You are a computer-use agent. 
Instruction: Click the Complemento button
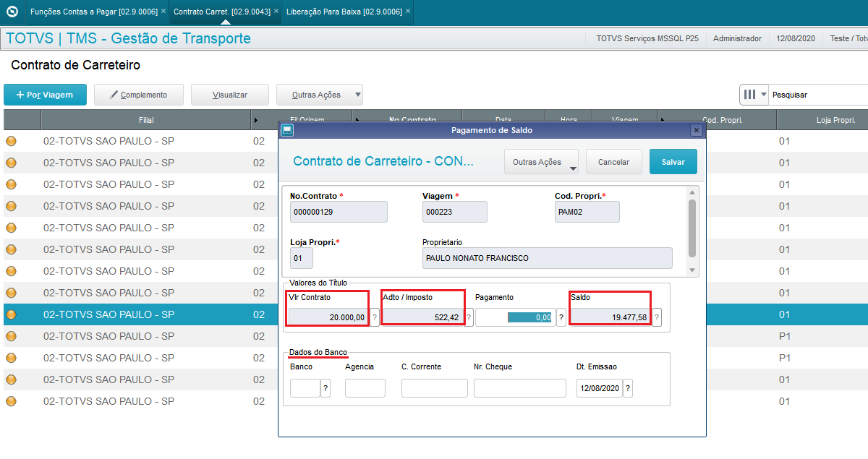click(138, 95)
